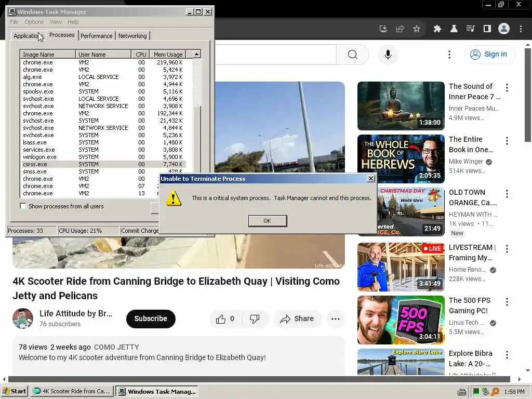
Task: Open Chrome's three-dot main menu
Action: pos(521,29)
